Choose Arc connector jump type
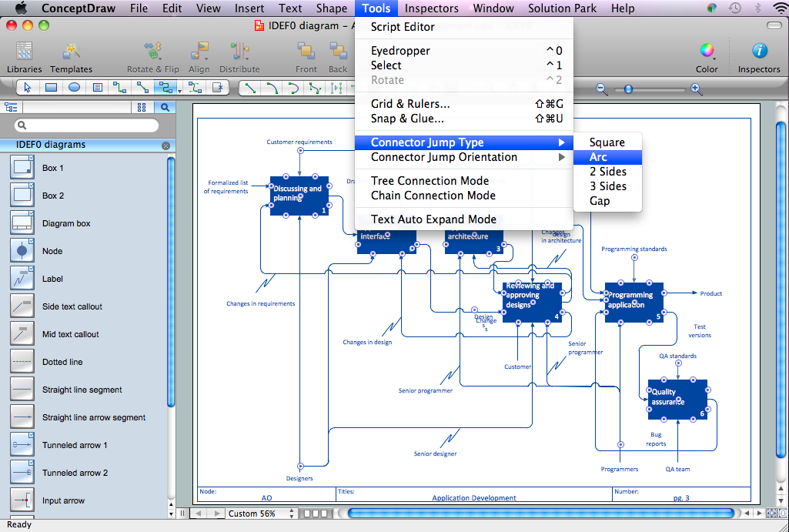Image resolution: width=789 pixels, height=532 pixels. (x=599, y=157)
